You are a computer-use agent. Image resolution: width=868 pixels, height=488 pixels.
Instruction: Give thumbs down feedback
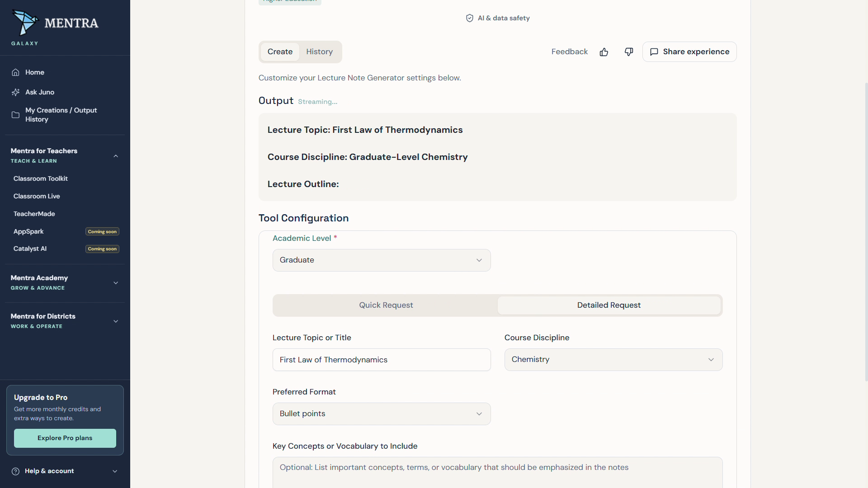point(629,52)
